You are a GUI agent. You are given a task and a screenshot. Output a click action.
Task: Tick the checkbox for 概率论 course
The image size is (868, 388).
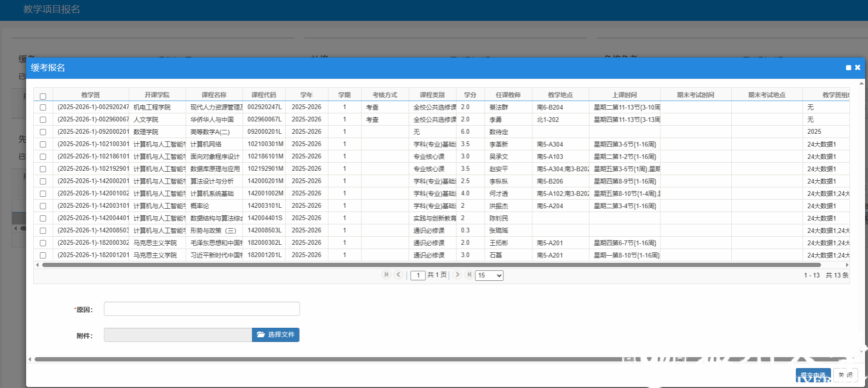pos(43,206)
